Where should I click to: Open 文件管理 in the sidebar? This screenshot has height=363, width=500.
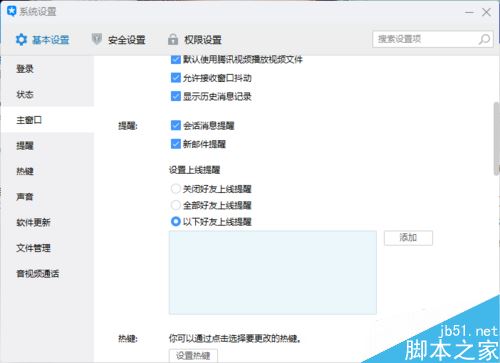tap(47, 248)
